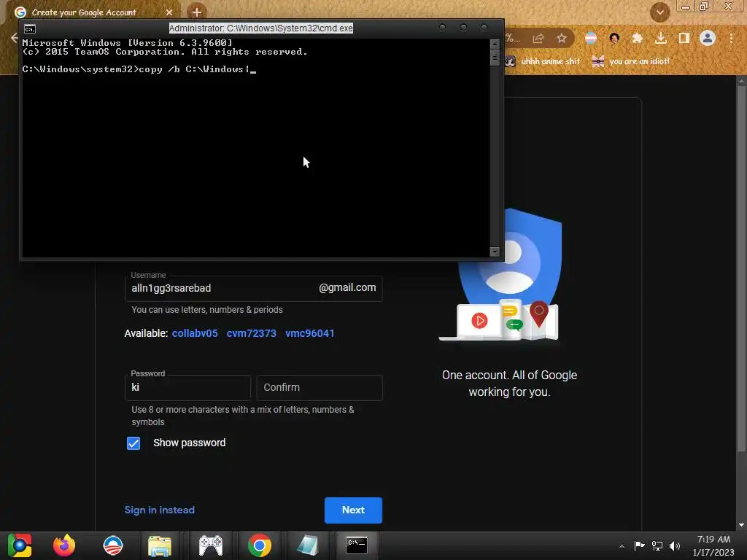Viewport: 747px width, 560px height.
Task: Choose suggested username cvm72373
Action: pos(252,333)
